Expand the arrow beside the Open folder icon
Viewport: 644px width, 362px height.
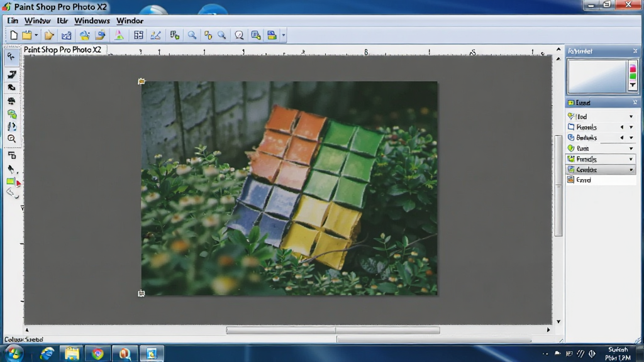36,35
